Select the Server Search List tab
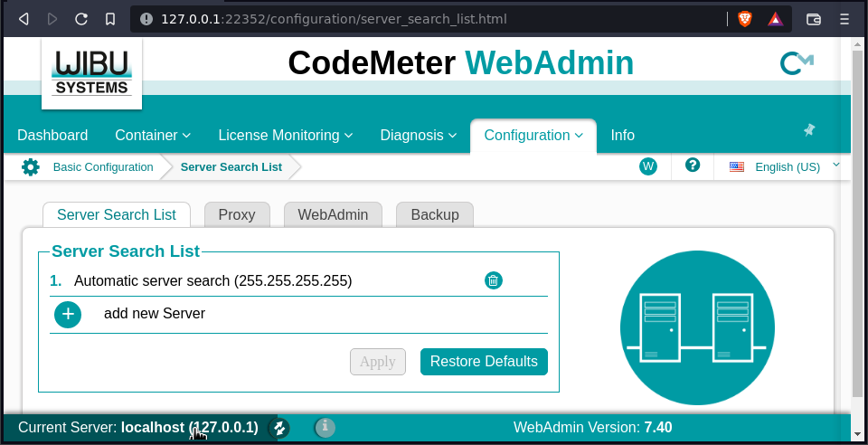Image resolution: width=868 pixels, height=445 pixels. tap(117, 214)
